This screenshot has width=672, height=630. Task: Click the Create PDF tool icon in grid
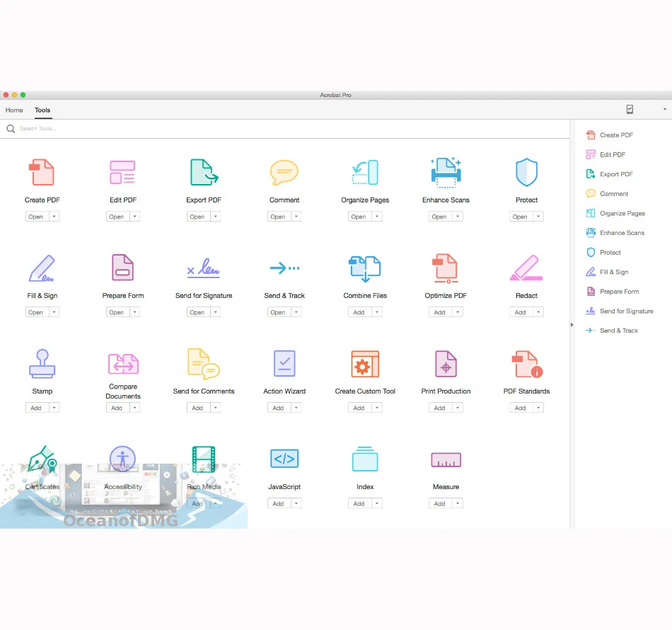(42, 172)
